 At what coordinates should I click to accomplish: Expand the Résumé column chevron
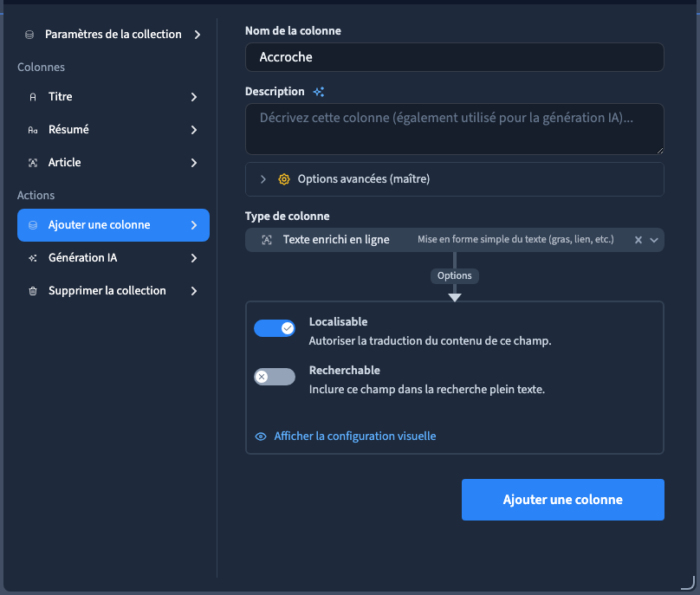pyautogui.click(x=194, y=130)
